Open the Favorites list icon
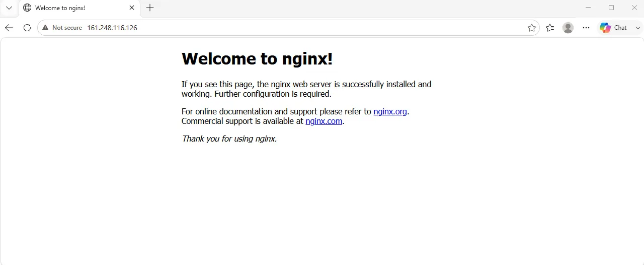Screen dimensions: 644x265 coord(550,28)
